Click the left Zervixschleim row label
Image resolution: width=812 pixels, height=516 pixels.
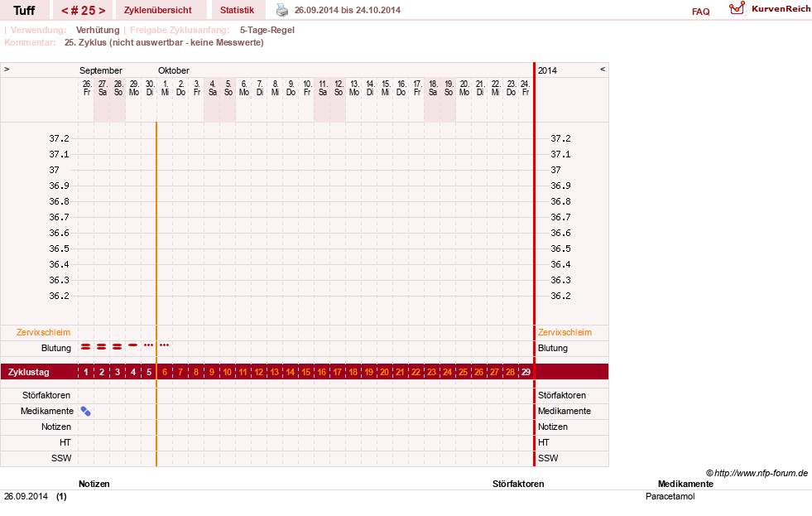point(44,333)
